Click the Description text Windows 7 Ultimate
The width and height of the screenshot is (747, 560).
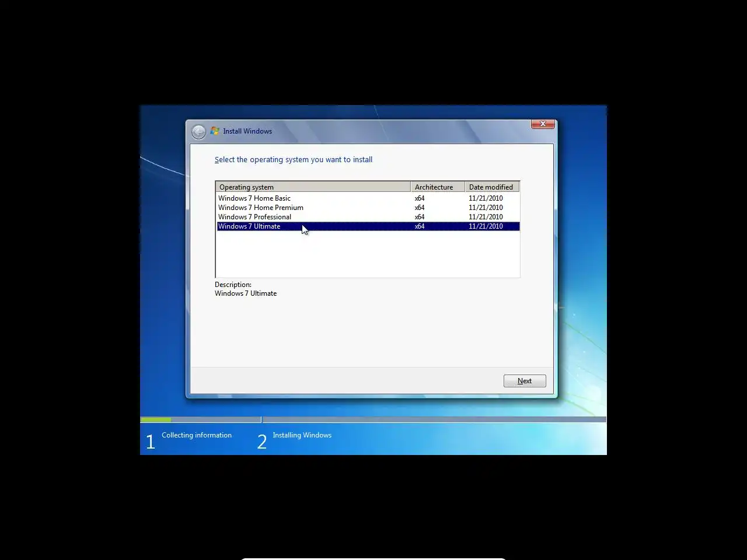(x=246, y=293)
